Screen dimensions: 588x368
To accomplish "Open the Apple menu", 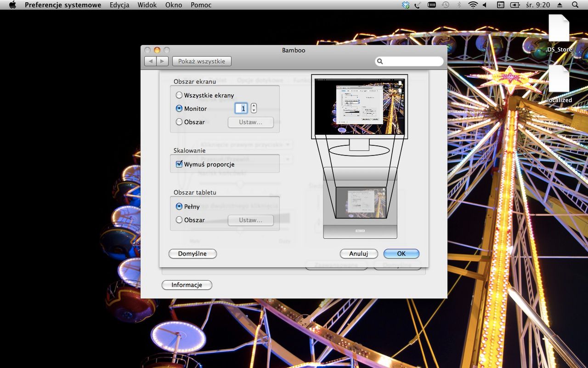I will click(12, 5).
